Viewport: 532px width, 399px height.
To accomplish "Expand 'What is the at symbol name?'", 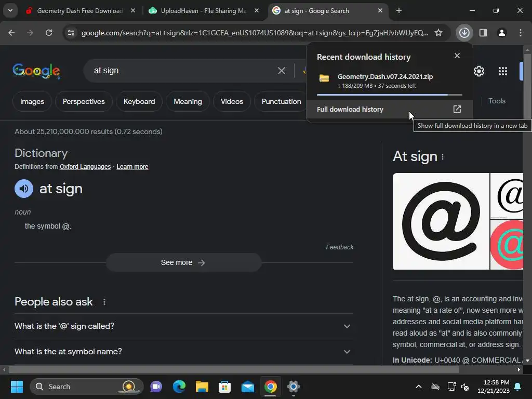I will tap(183, 352).
